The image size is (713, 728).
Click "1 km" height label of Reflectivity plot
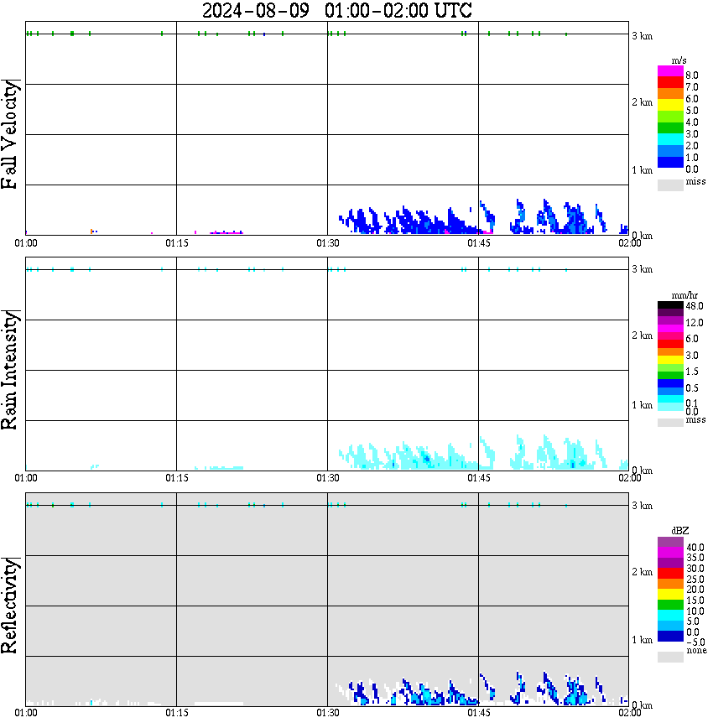pyautogui.click(x=642, y=640)
